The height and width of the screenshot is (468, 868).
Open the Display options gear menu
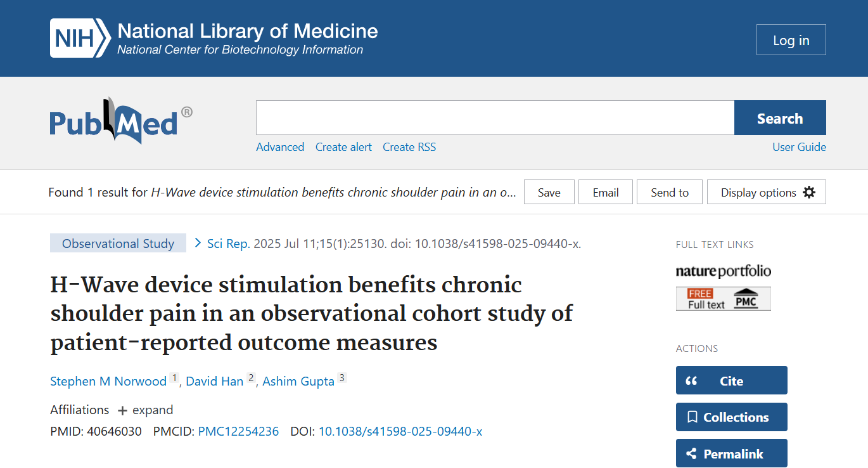(766, 192)
